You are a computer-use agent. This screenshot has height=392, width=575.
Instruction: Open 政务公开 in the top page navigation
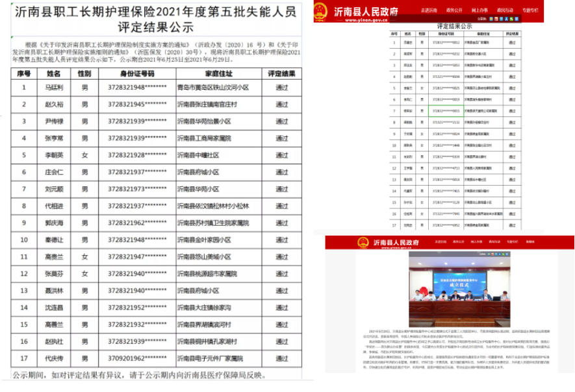tap(454, 10)
